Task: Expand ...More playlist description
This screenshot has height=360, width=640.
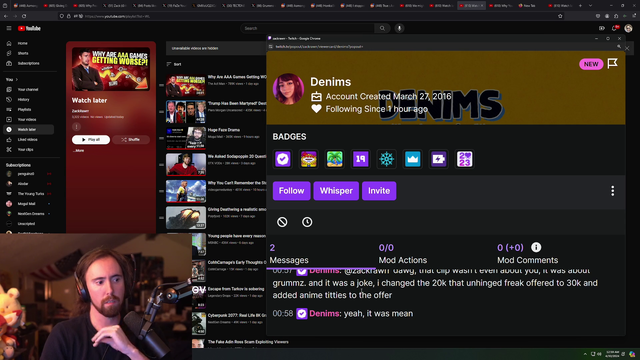Action: 78,151
